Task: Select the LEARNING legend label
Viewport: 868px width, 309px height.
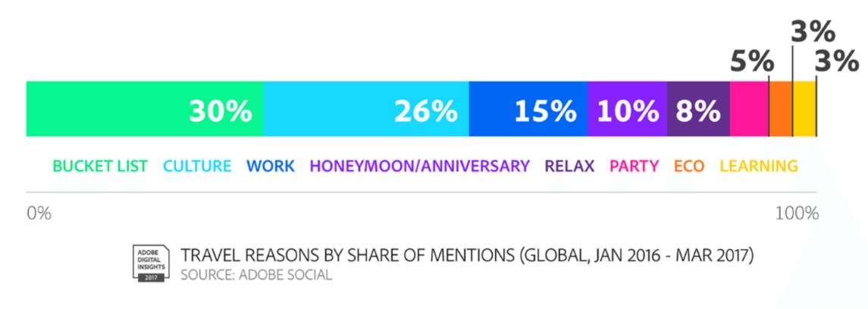Action: click(759, 166)
